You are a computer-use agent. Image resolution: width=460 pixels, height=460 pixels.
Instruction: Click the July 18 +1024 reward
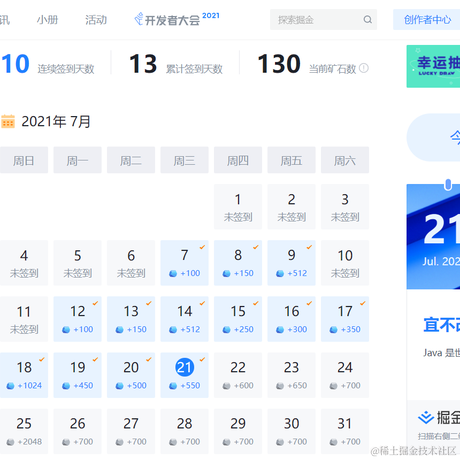coord(24,375)
